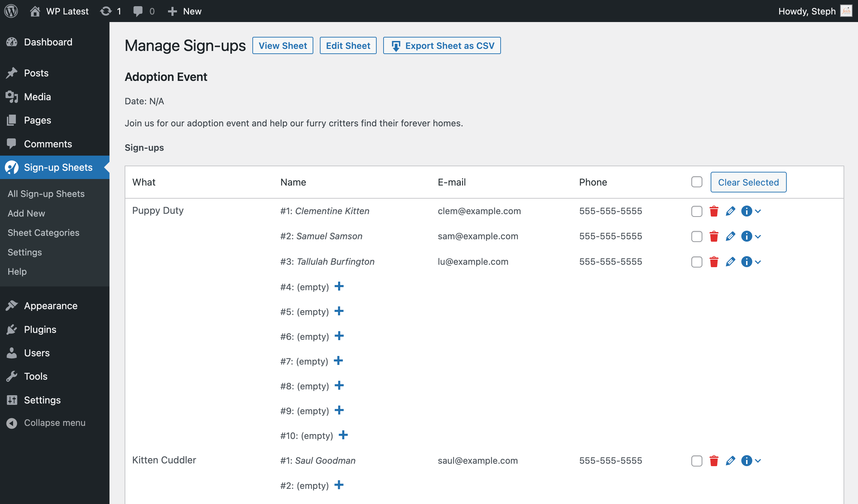This screenshot has height=504, width=858.
Task: Open the Users menu item
Action: pyautogui.click(x=55, y=353)
